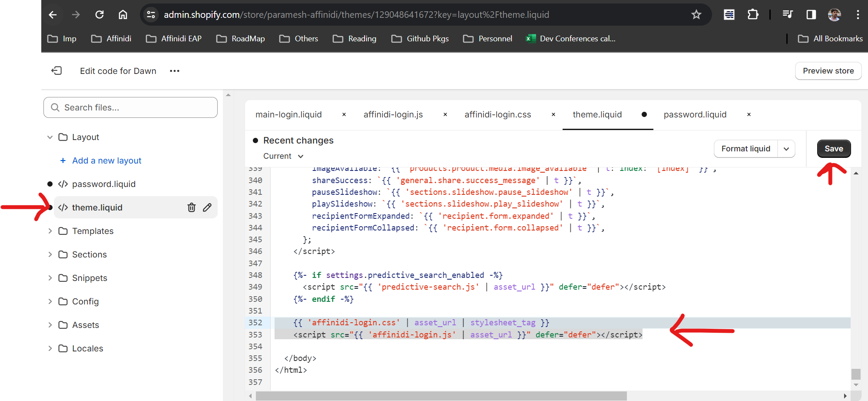Open password.liquid in the file tree
Viewport: 868px width, 401px height.
103,184
